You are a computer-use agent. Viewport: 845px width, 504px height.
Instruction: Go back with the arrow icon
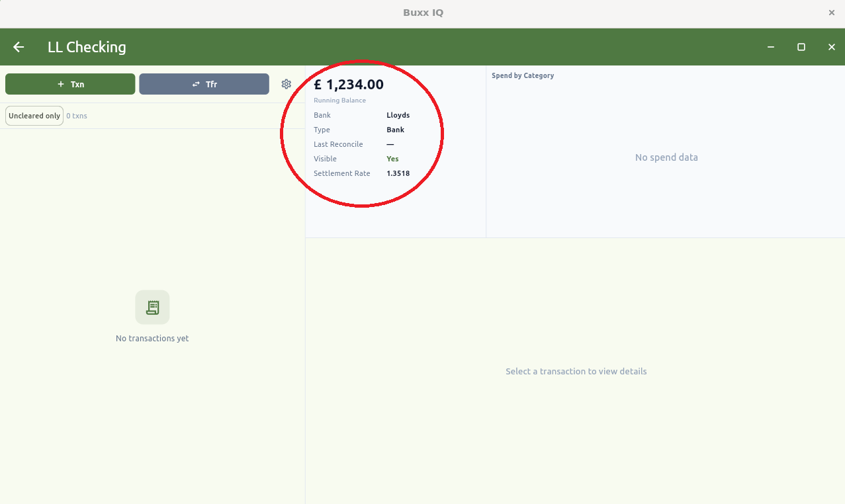[19, 47]
